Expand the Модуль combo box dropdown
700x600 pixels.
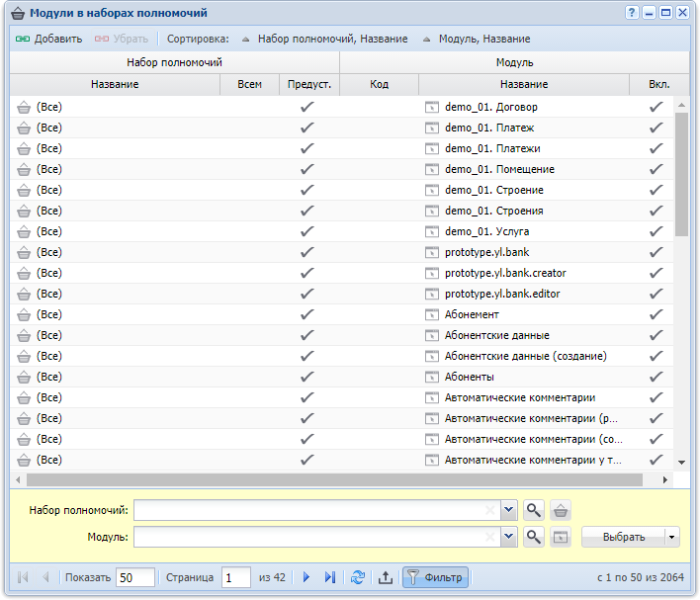tap(508, 537)
